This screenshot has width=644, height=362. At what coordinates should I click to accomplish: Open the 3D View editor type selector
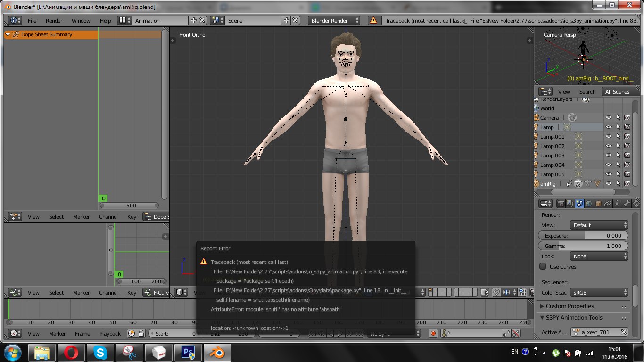182,292
